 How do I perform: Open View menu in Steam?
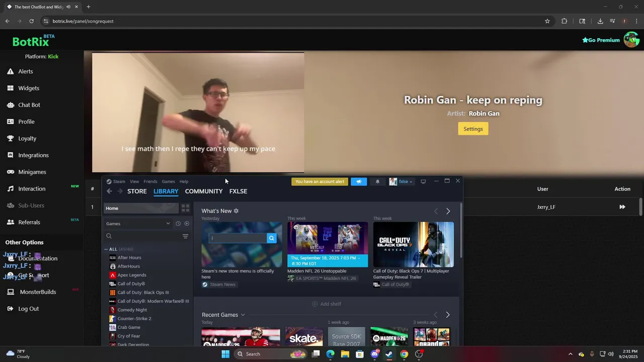click(x=134, y=182)
